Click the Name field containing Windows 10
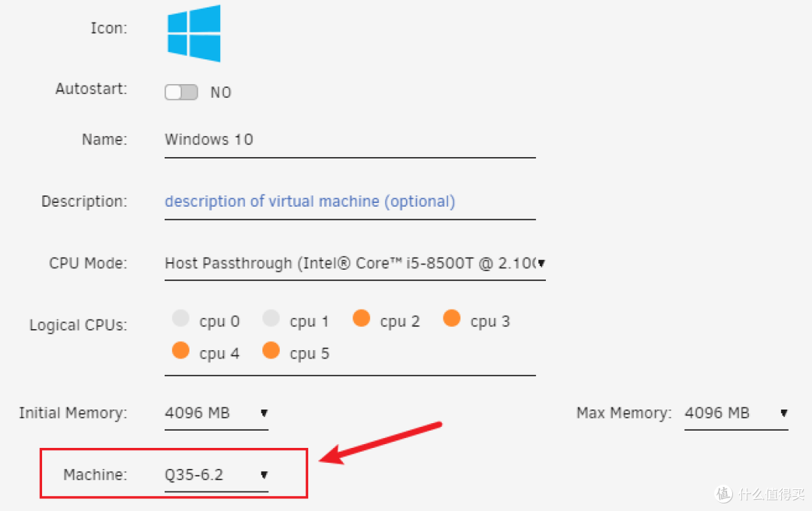 (350, 140)
